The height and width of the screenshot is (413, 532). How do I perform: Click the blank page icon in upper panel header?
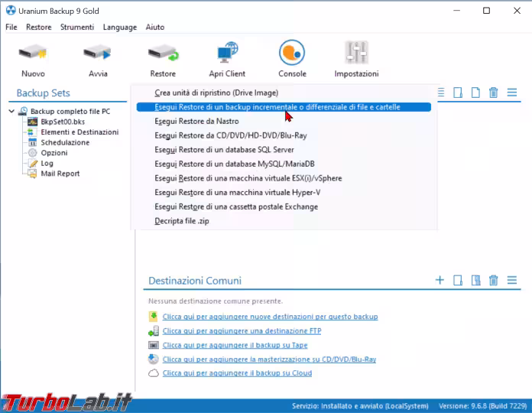(475, 93)
